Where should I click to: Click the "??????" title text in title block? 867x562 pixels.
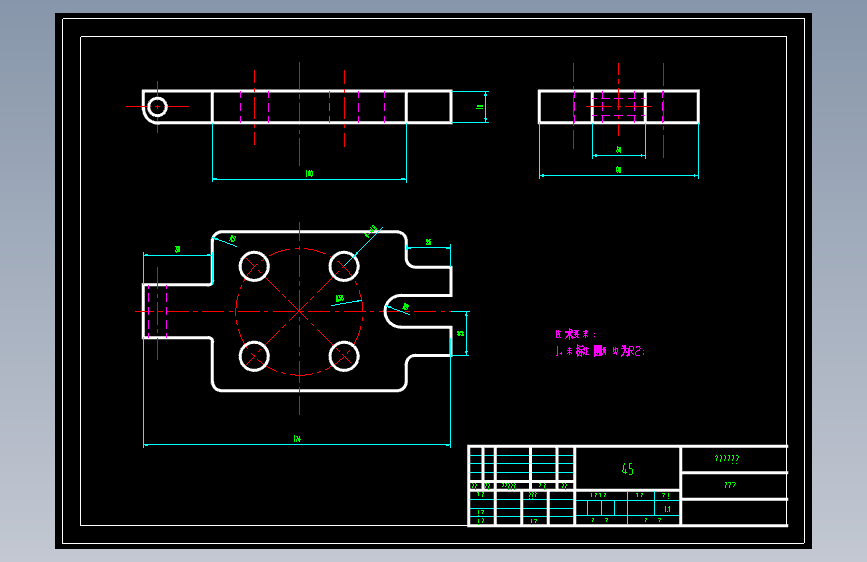[727, 459]
